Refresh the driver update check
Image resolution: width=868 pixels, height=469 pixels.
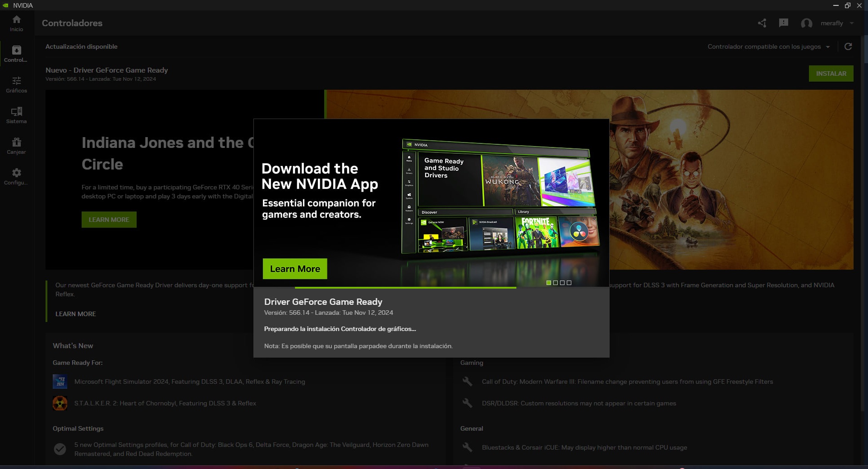(848, 46)
